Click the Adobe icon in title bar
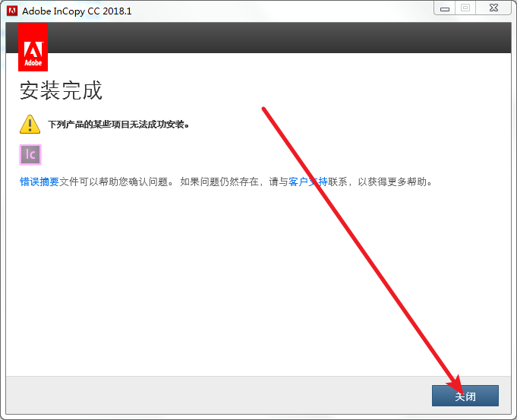 [12, 11]
